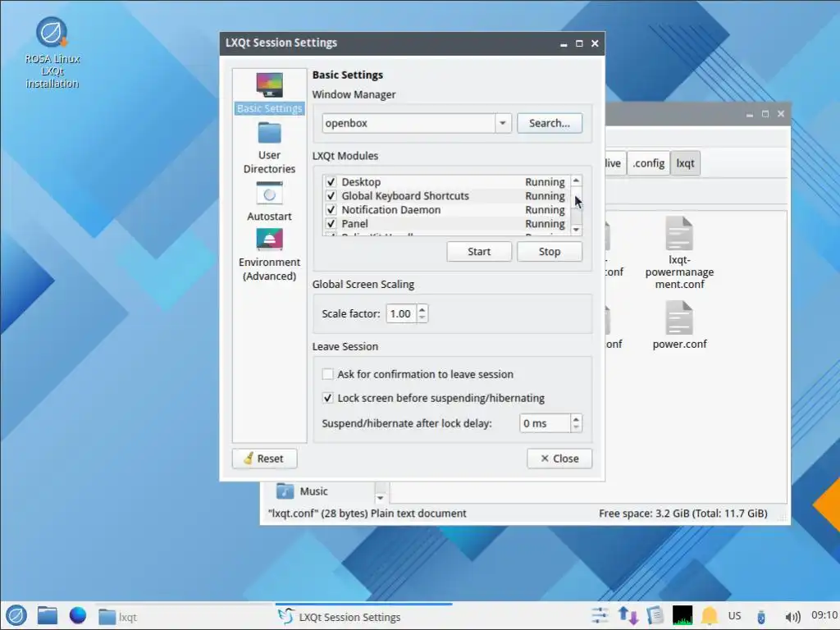Uncheck the Panel module checkbox
Screen dimensions: 840x630
331,224
